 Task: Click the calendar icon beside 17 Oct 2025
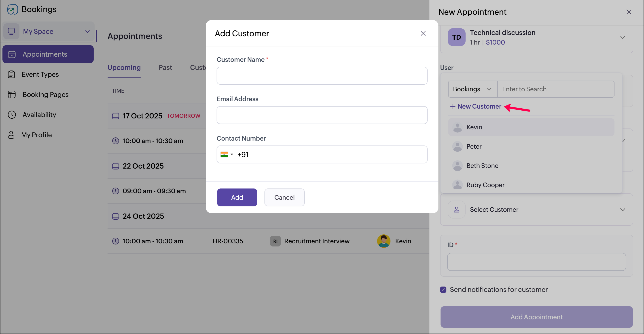[x=116, y=116]
